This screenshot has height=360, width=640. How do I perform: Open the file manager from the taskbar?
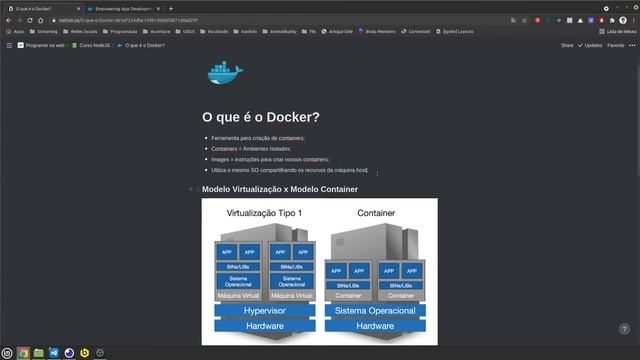click(x=38, y=353)
